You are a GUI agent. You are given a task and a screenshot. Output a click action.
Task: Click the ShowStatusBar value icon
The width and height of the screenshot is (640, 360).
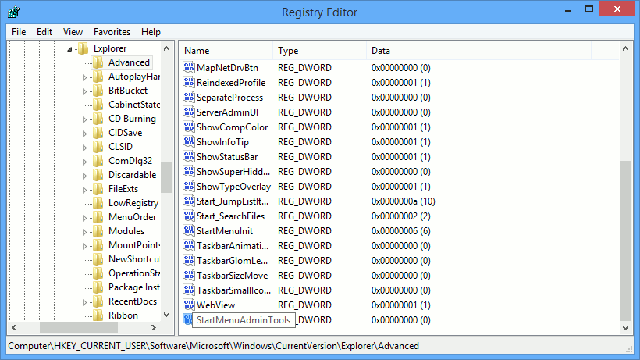pyautogui.click(x=189, y=156)
